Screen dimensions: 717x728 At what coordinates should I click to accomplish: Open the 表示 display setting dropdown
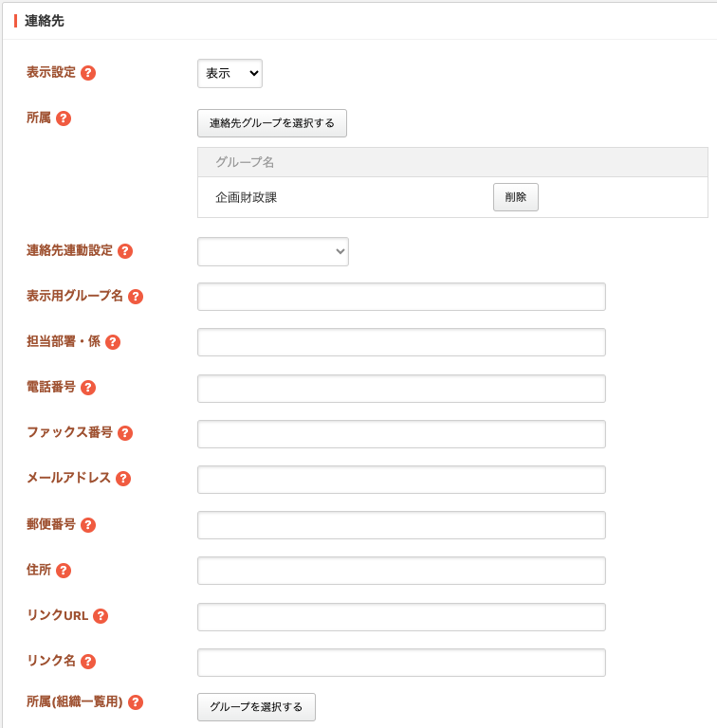pyautogui.click(x=230, y=73)
